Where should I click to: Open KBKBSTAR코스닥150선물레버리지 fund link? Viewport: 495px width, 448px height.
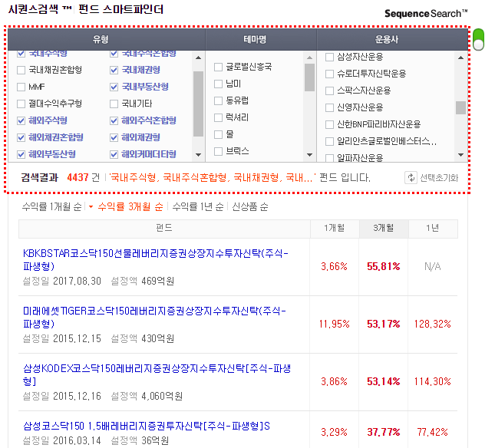(156, 259)
